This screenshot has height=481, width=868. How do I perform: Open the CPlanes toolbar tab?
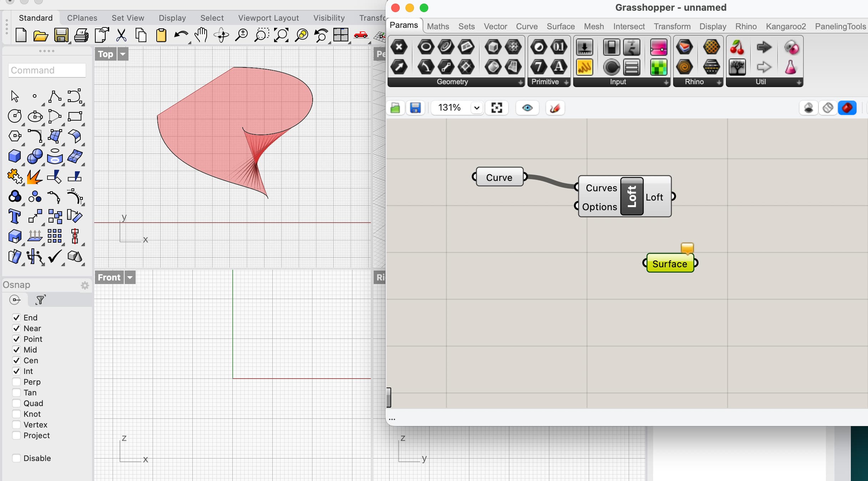(82, 18)
